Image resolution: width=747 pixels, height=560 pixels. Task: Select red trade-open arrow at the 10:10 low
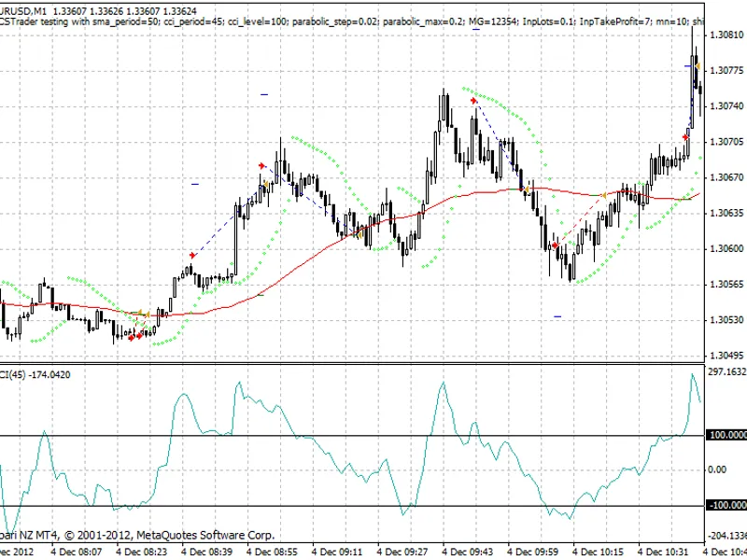pyautogui.click(x=555, y=245)
